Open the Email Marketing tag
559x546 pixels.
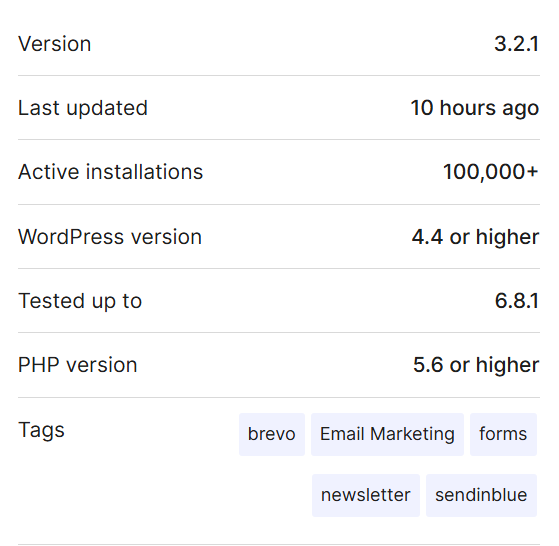click(x=387, y=434)
